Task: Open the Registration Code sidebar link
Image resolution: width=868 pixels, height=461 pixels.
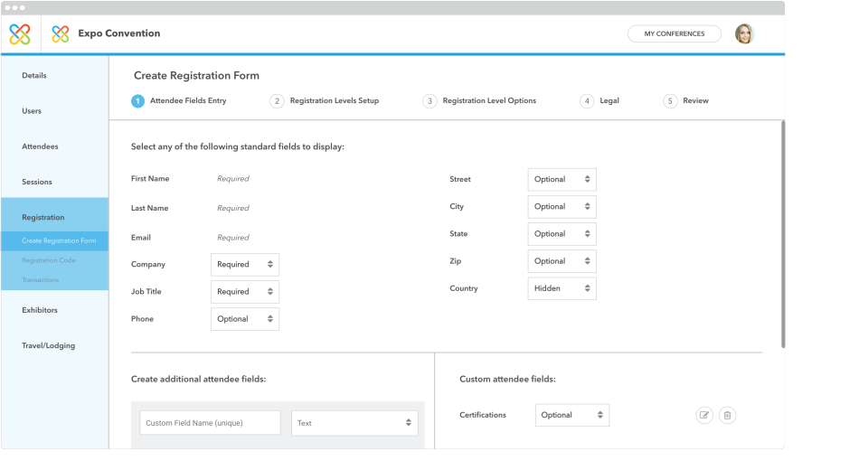Action: tap(49, 260)
